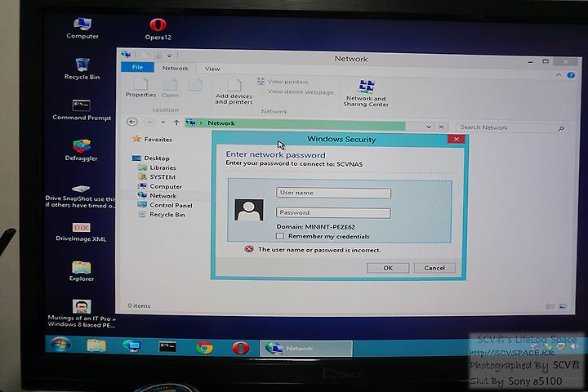
Task: Click the network computers taskbar icon
Action: click(131, 346)
